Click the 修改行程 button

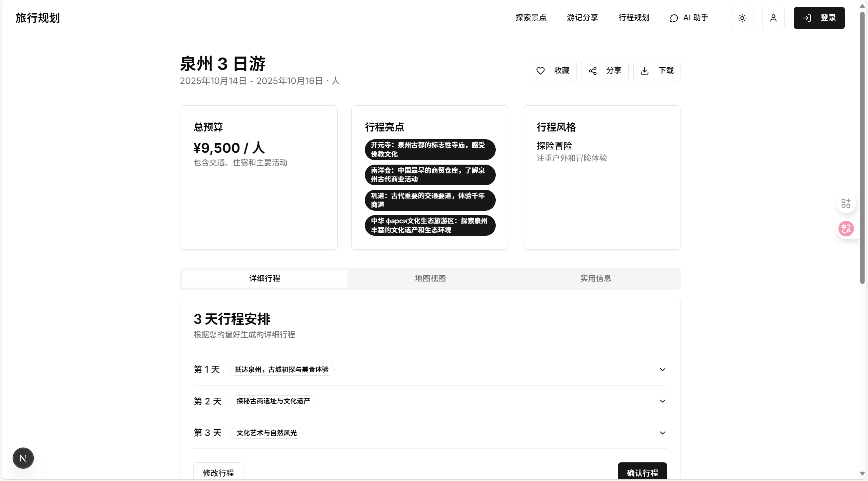pos(218,473)
